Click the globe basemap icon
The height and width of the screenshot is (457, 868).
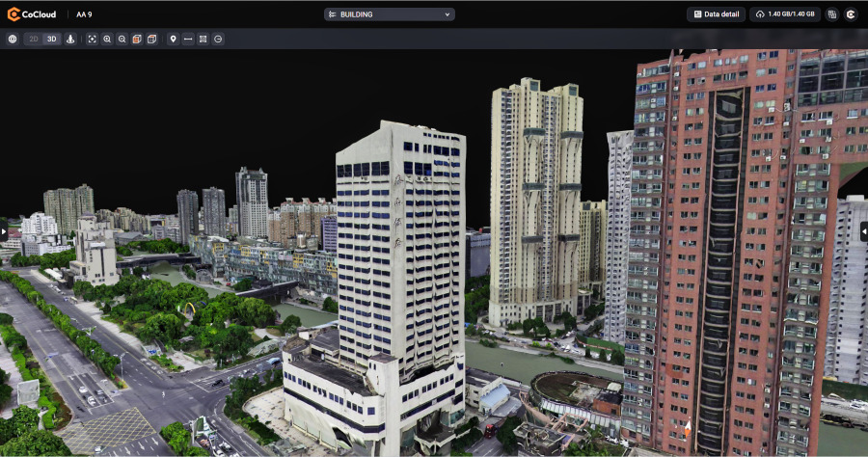pos(13,39)
